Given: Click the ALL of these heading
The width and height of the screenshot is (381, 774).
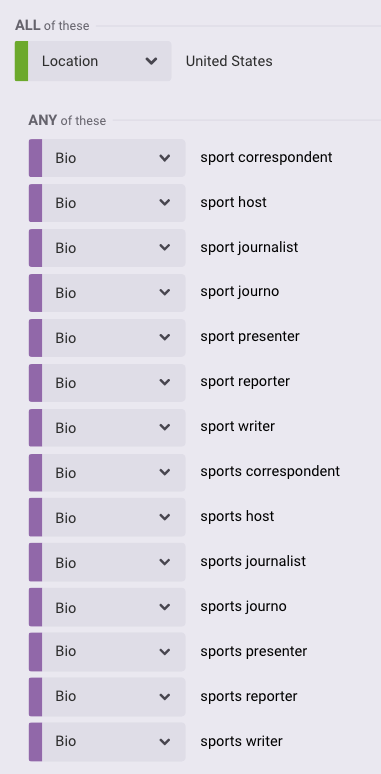Looking at the screenshot, I should click(52, 26).
